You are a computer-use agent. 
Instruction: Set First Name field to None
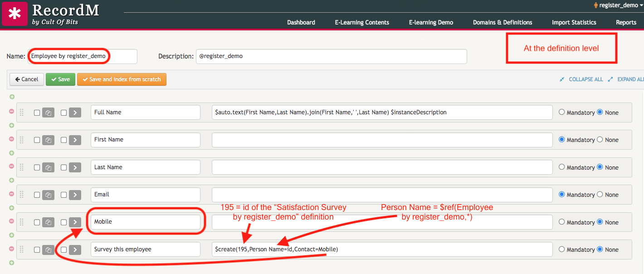(600, 139)
